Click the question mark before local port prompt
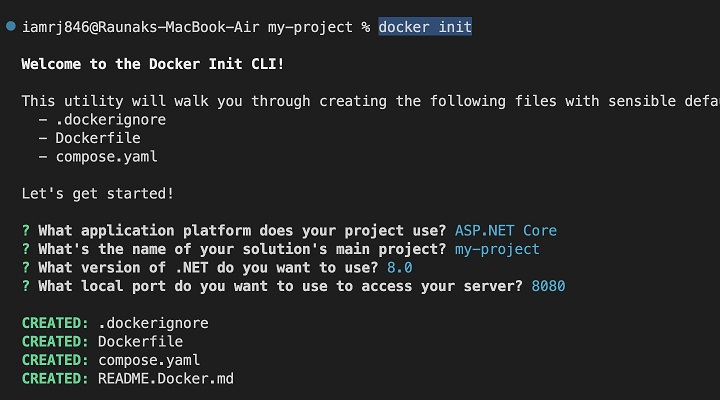Viewport: 720px width, 400px height. (x=26, y=286)
